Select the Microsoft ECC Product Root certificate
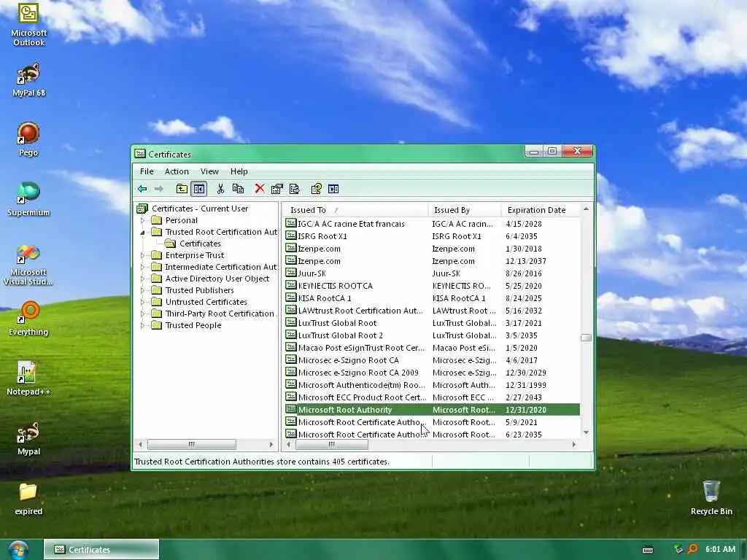 pyautogui.click(x=432, y=397)
